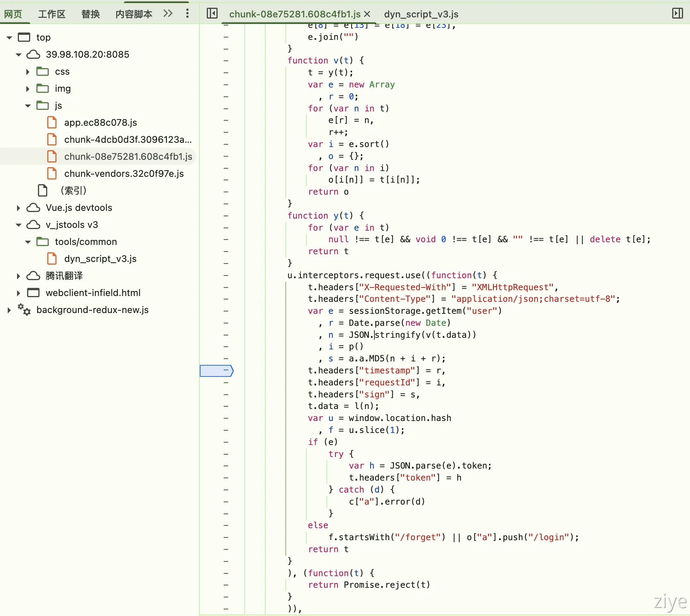Screen dimensions: 690x616
Task: Click the webclient-infield.html frame icon
Action: [x=33, y=293]
